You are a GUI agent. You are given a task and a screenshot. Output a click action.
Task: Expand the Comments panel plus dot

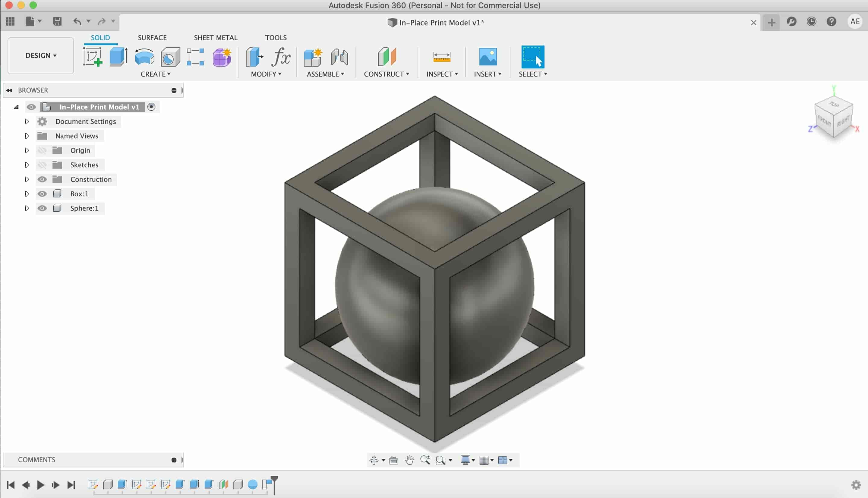tap(174, 460)
